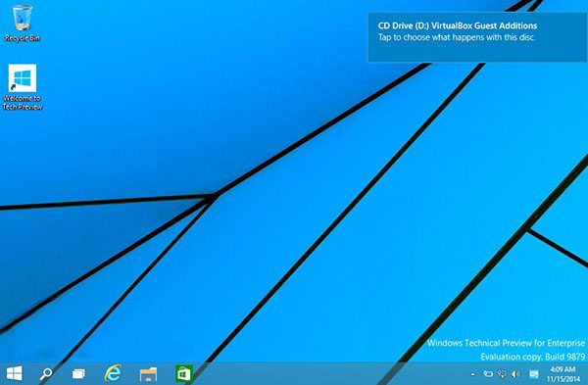This screenshot has height=385, width=588.
Task: Open the Recycle Bin desktop icon
Action: (23, 24)
